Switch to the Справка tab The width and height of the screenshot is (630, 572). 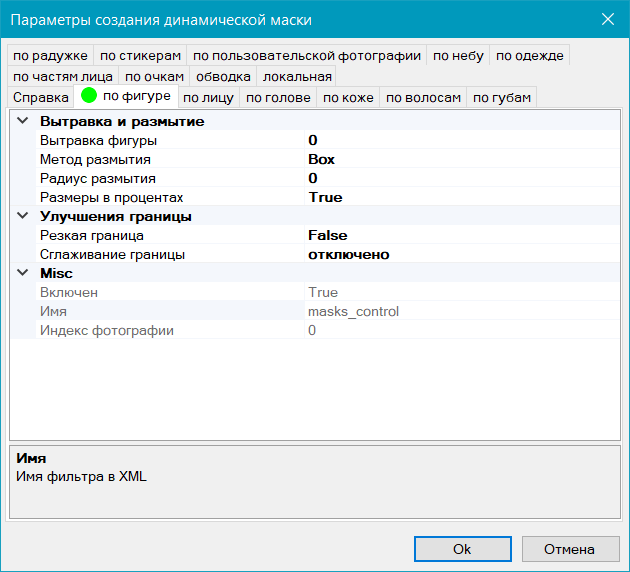[41, 97]
